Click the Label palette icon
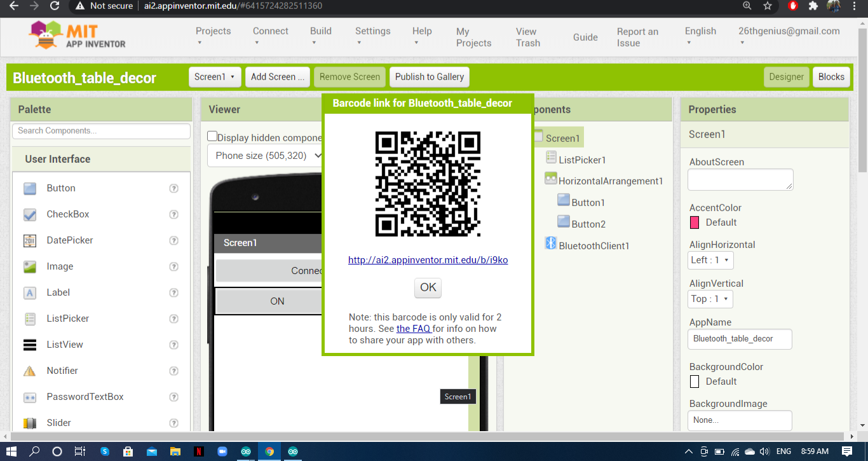The width and height of the screenshot is (868, 461). point(30,292)
